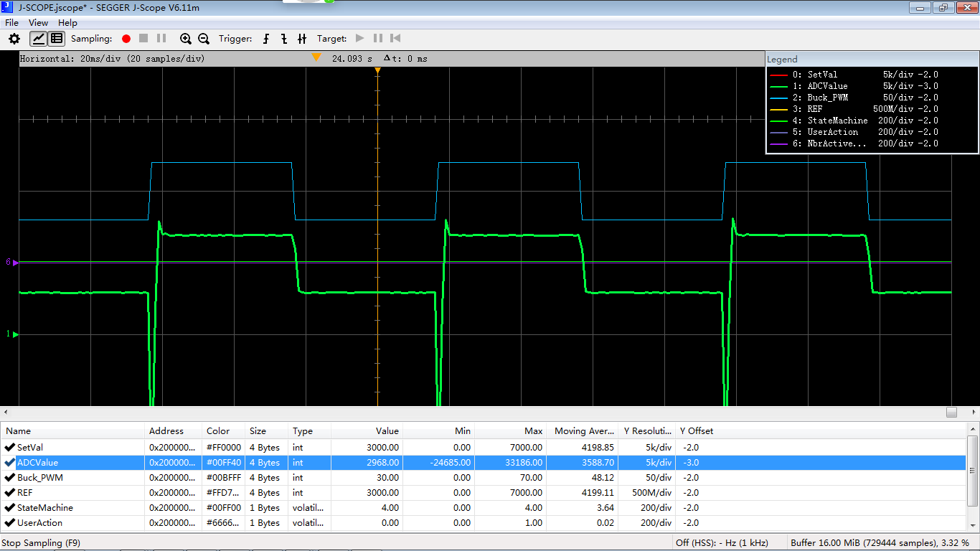The width and height of the screenshot is (980, 551).
Task: Select REF entry in the Legend
Action: click(x=854, y=109)
